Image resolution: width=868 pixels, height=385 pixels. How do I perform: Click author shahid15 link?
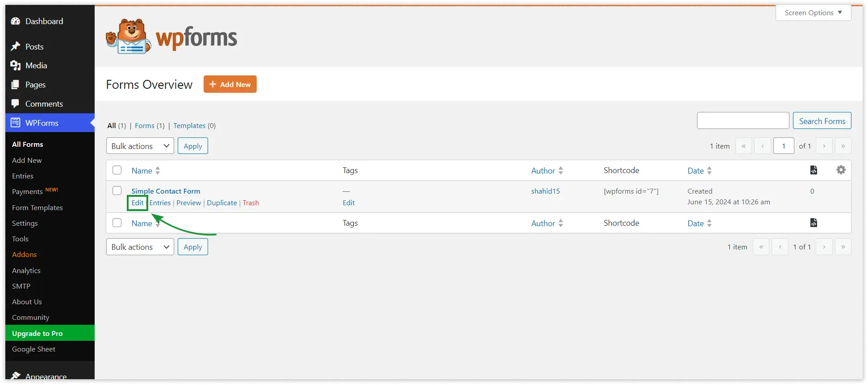point(545,191)
